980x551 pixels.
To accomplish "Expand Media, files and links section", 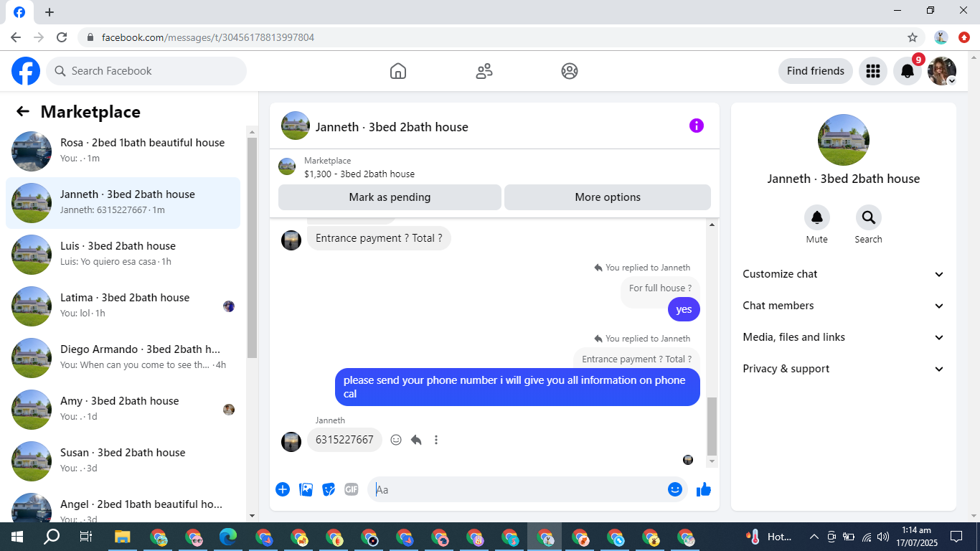I will tap(844, 337).
